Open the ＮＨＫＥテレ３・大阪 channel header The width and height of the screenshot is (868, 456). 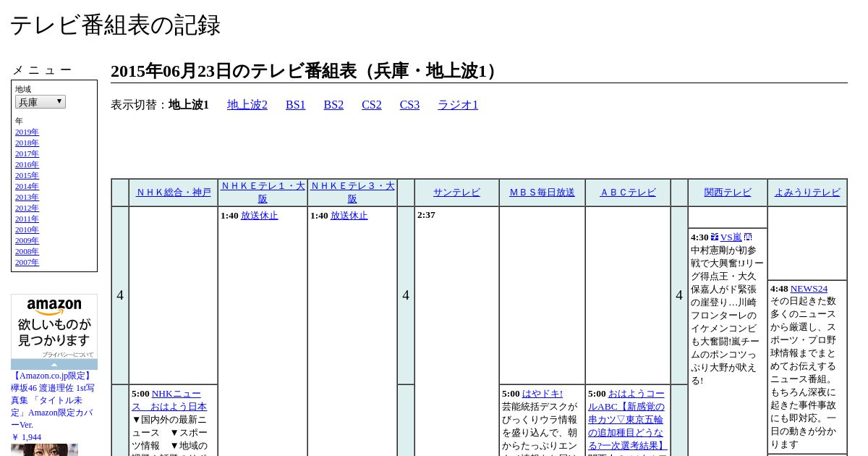pos(352,193)
